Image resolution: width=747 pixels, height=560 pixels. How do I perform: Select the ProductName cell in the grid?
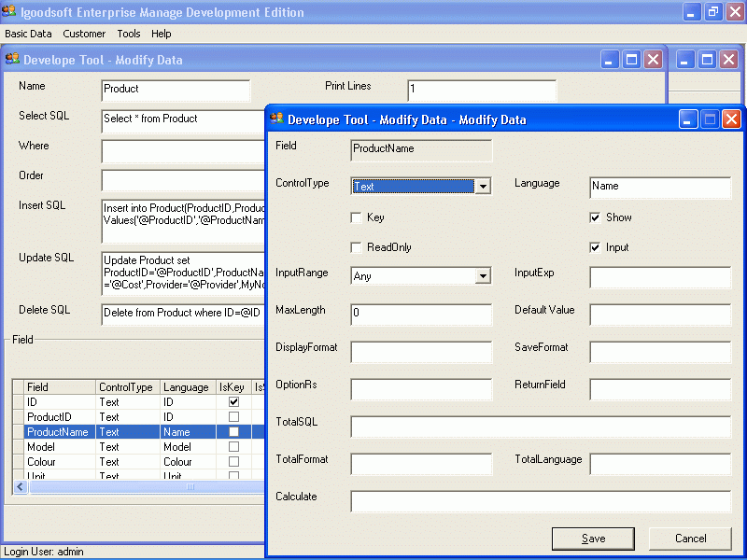click(x=60, y=432)
